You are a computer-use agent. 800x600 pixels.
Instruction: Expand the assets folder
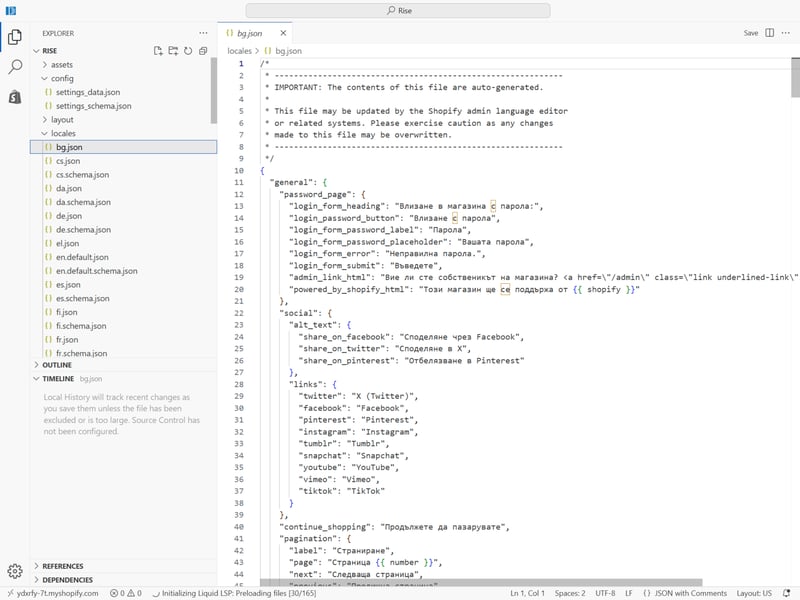click(61, 64)
